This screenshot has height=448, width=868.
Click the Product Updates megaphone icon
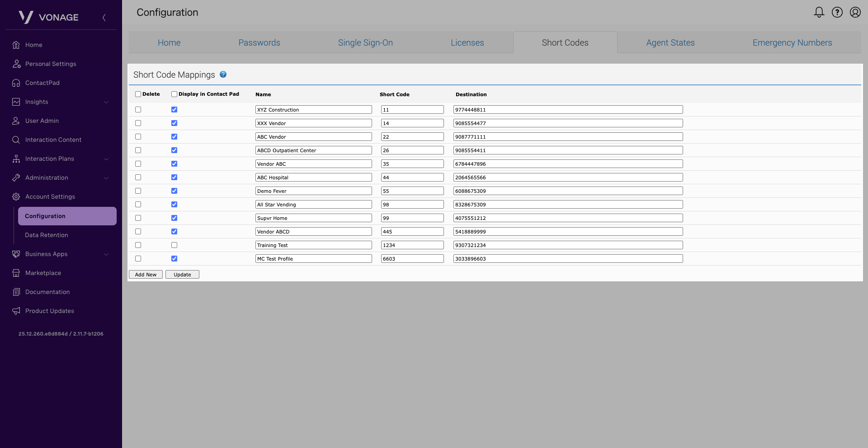16,311
